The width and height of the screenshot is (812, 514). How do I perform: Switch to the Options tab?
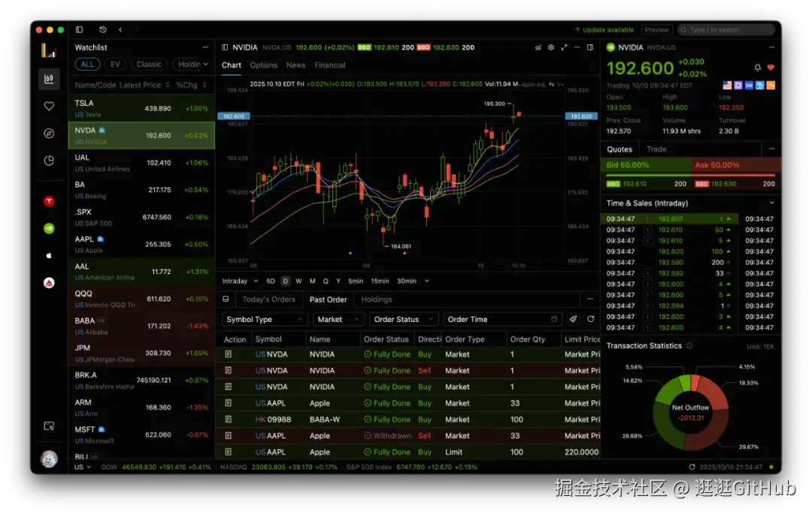(264, 65)
